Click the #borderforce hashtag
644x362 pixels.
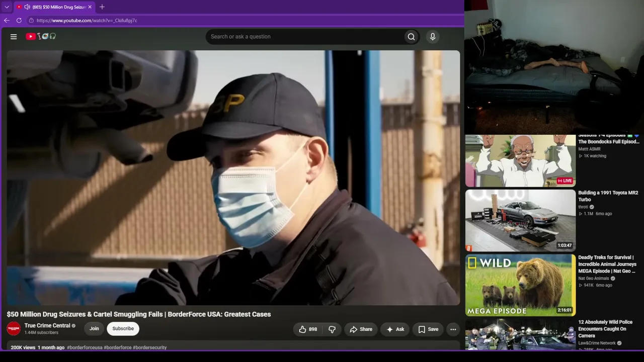(118, 347)
